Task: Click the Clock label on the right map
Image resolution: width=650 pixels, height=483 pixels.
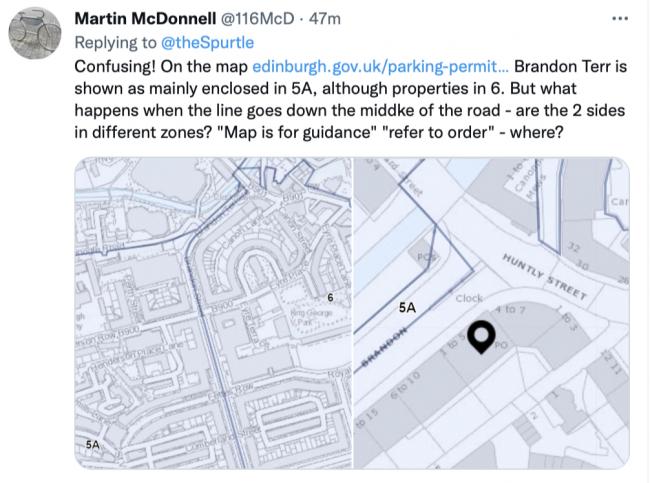Action: point(469,299)
